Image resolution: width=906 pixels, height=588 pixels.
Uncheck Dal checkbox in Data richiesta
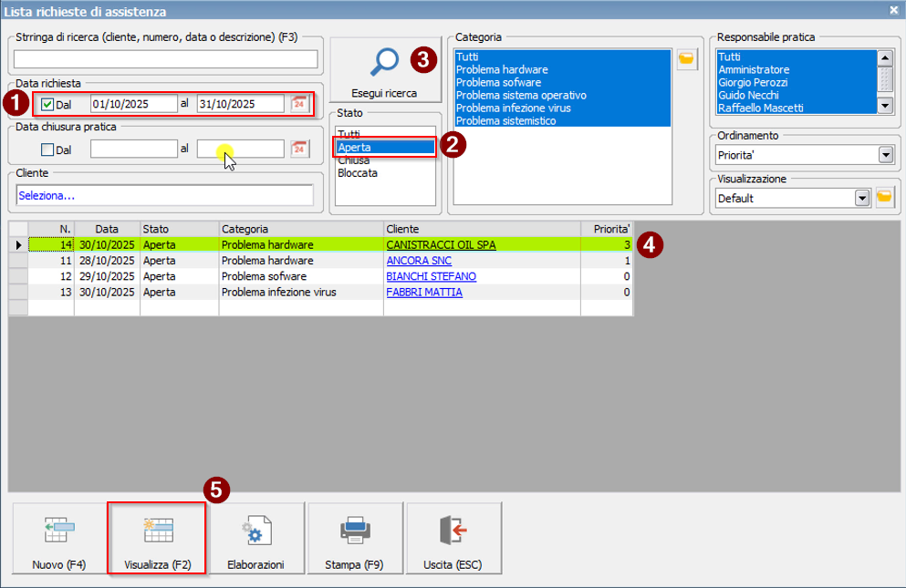(x=47, y=104)
